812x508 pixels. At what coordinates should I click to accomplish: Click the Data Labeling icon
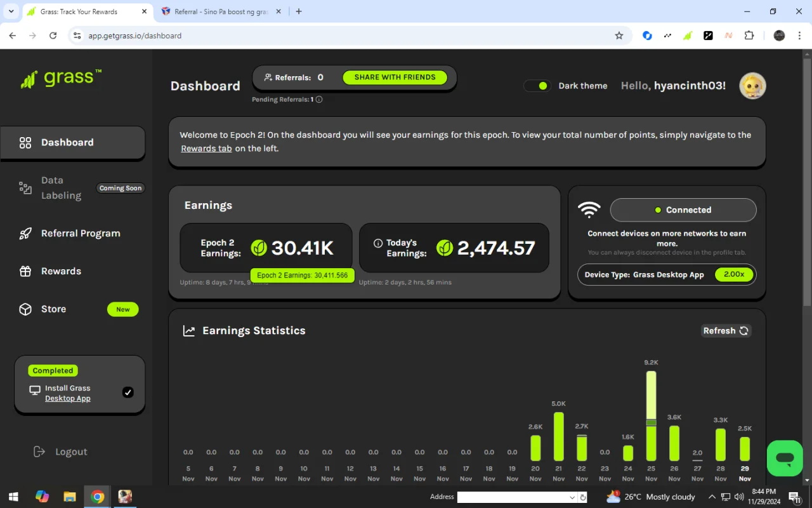25,187
